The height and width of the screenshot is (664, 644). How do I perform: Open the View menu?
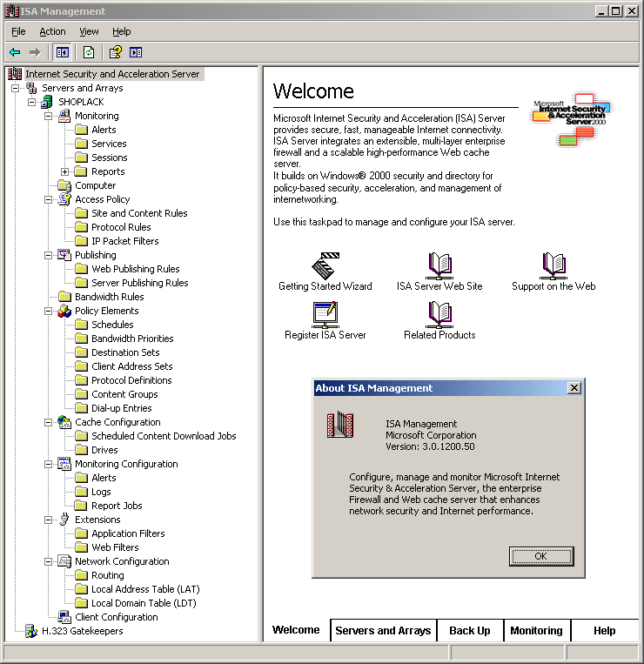(x=89, y=31)
